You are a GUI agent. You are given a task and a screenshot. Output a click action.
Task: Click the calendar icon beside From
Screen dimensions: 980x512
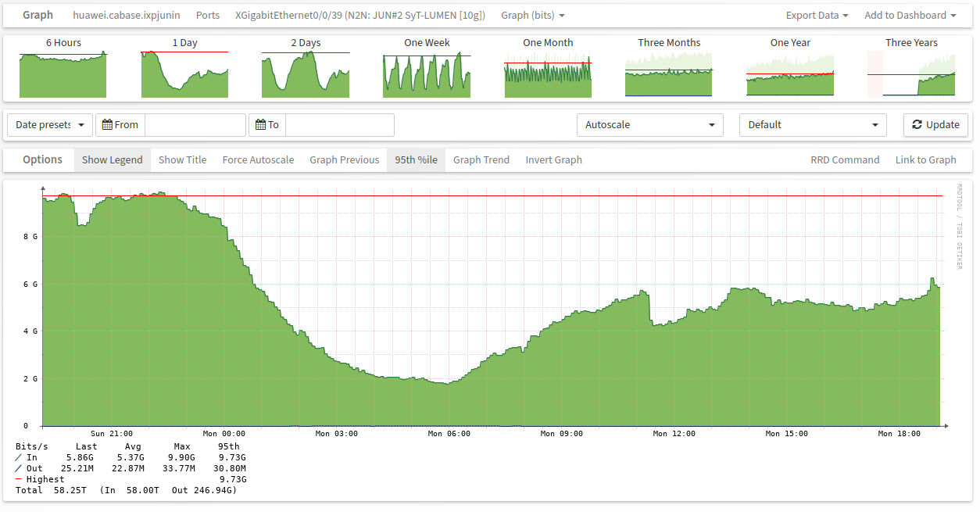(108, 125)
